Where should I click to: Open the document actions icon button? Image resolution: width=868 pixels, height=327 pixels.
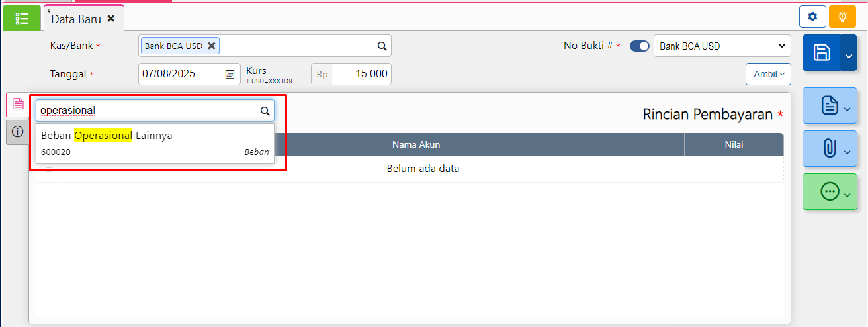pos(829,105)
